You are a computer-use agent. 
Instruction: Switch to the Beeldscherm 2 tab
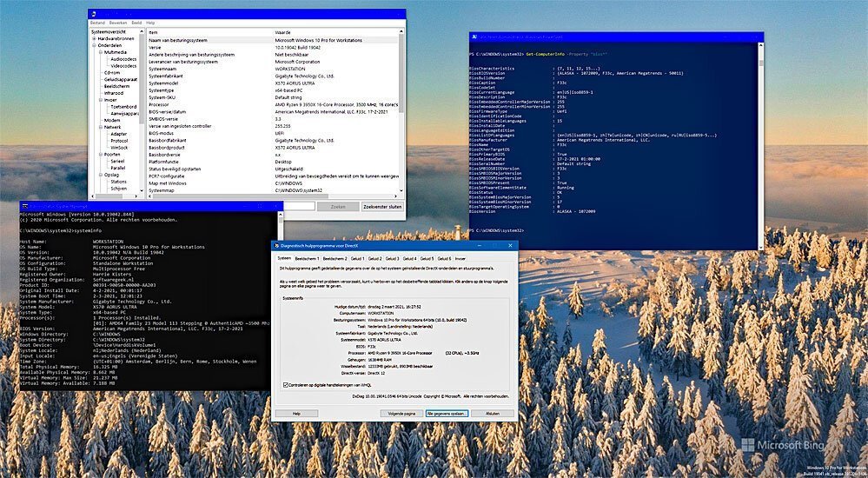[335, 258]
